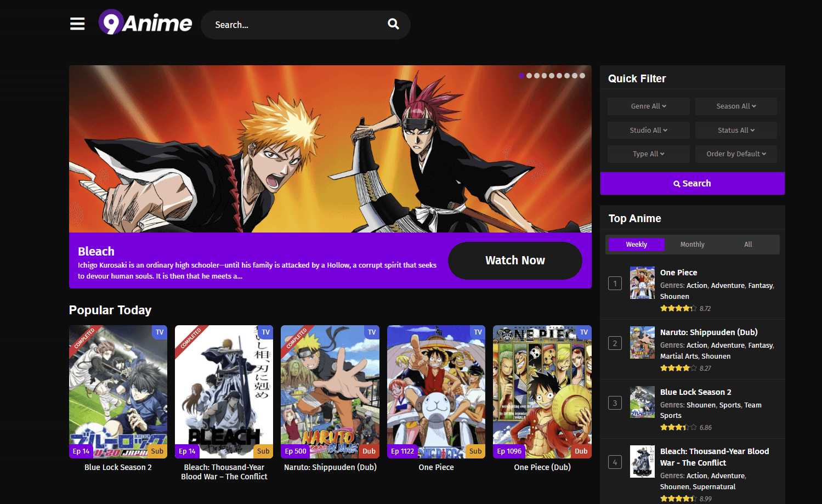
Task: Select the All tab in Top Anime
Action: coord(748,245)
